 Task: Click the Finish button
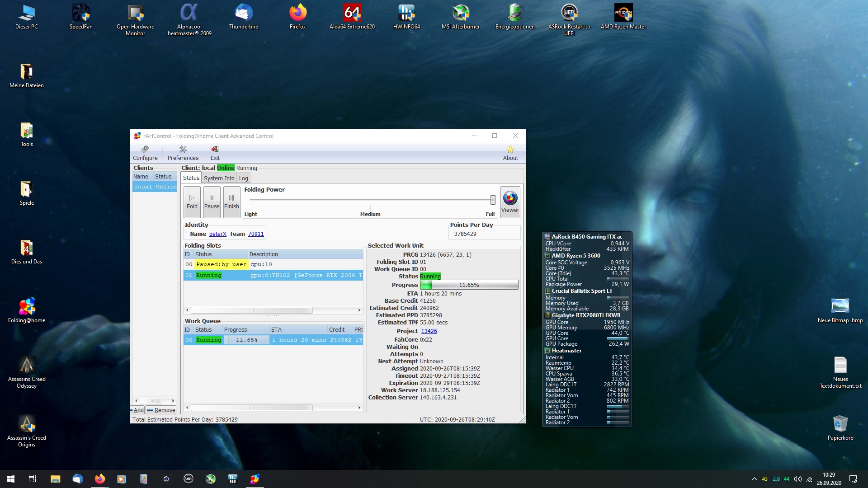tap(231, 202)
